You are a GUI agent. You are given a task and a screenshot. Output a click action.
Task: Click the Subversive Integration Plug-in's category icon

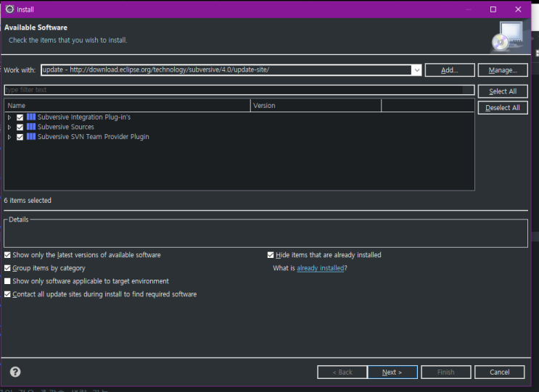tap(31, 117)
